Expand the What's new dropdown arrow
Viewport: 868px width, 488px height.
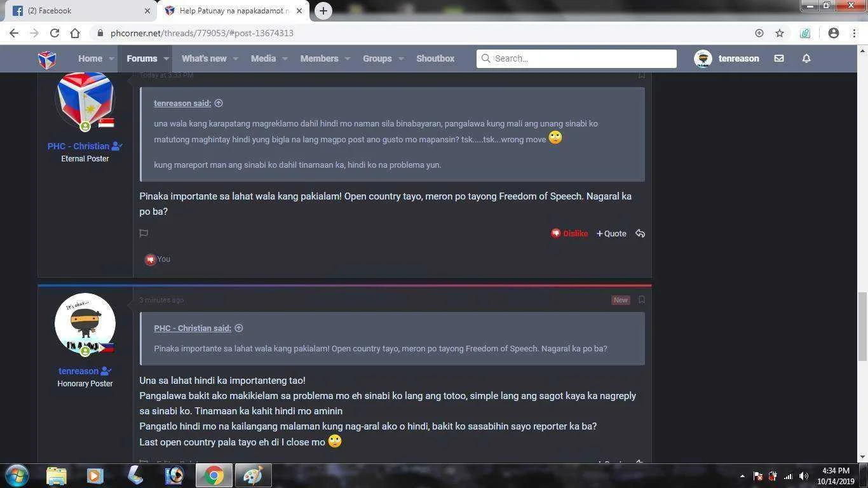click(235, 58)
